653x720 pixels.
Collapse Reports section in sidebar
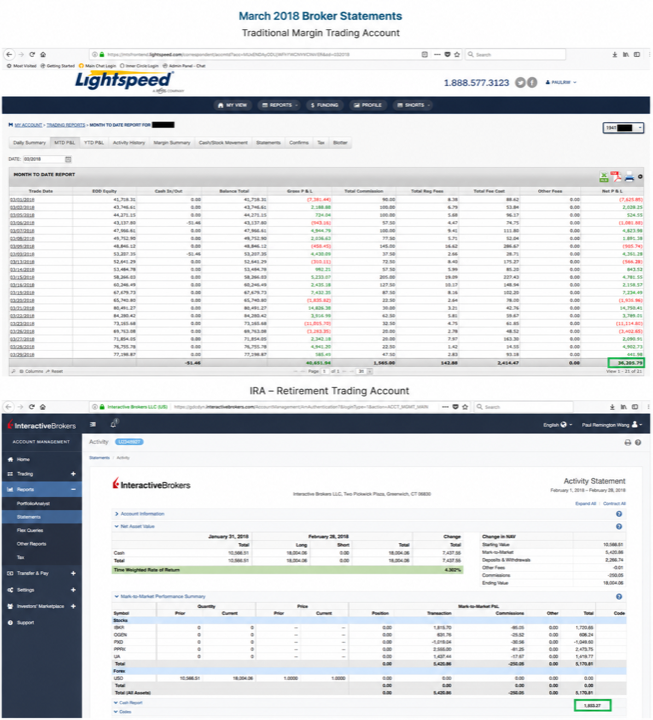tap(73, 489)
